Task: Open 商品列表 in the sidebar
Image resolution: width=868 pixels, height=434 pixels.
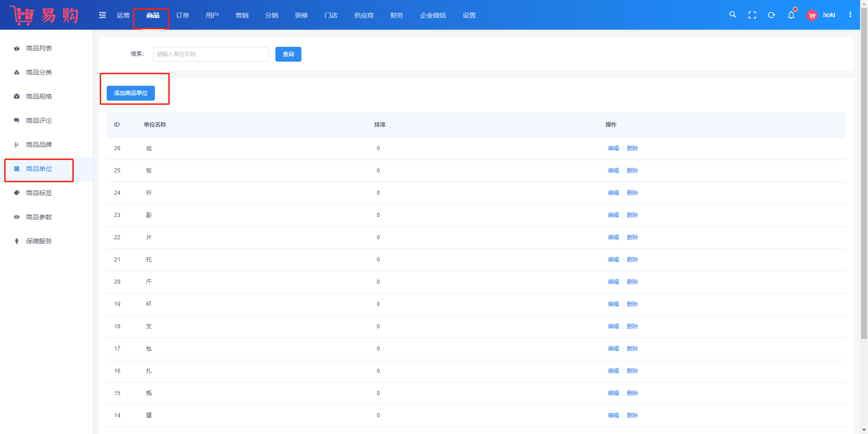Action: pyautogui.click(x=39, y=48)
